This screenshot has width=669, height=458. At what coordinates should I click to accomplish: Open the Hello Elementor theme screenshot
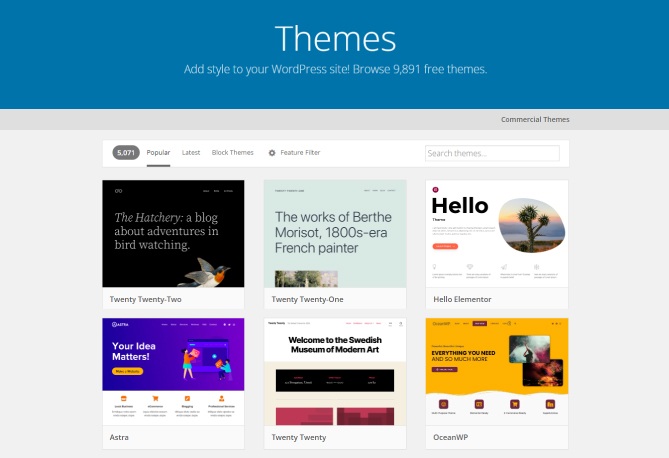pos(497,233)
